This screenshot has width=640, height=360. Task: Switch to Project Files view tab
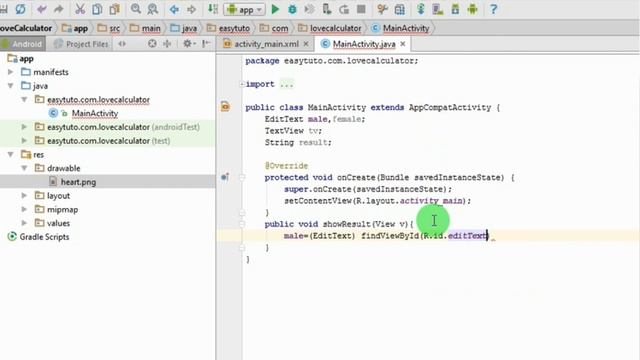click(x=82, y=44)
